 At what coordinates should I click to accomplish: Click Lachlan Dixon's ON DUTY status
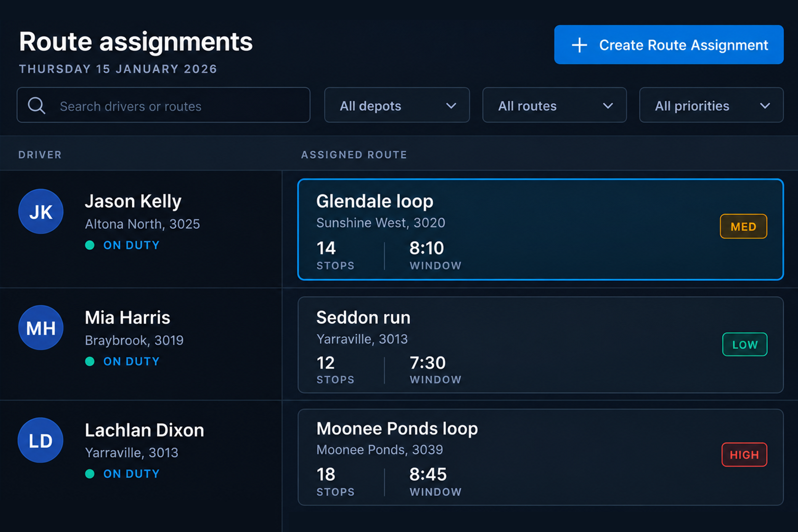click(122, 474)
